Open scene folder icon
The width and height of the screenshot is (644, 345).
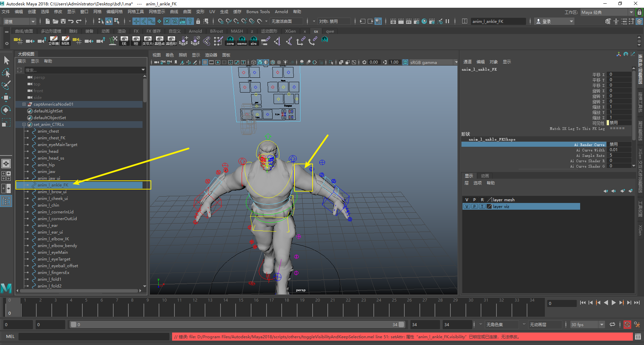(x=55, y=21)
